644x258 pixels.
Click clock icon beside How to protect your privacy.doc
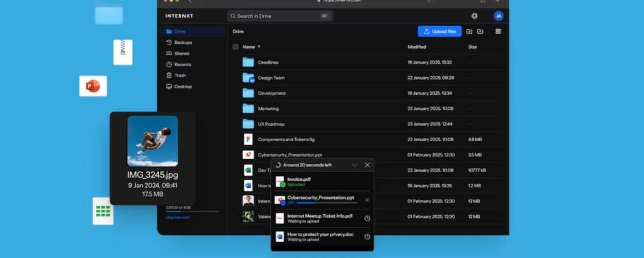[367, 237]
